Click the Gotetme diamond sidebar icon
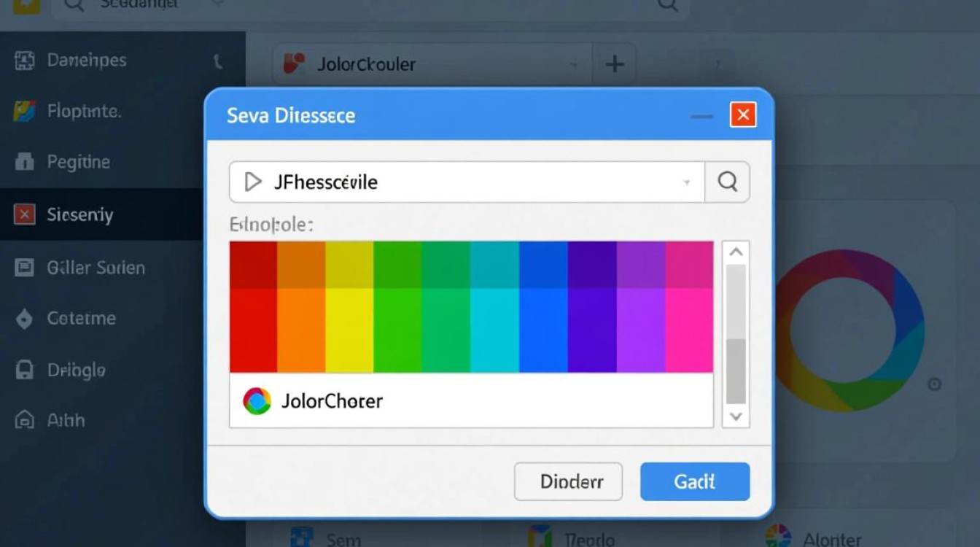The height and width of the screenshot is (547, 980). pyautogui.click(x=25, y=319)
